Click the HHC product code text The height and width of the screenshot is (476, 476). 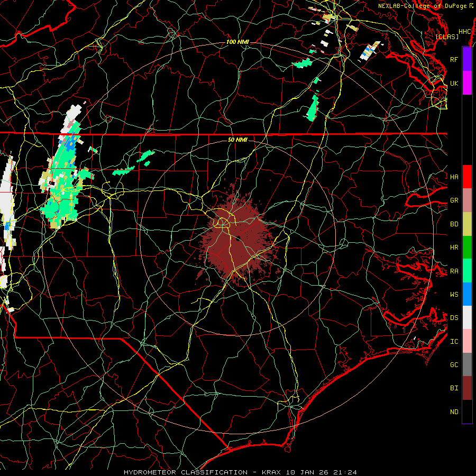click(464, 32)
